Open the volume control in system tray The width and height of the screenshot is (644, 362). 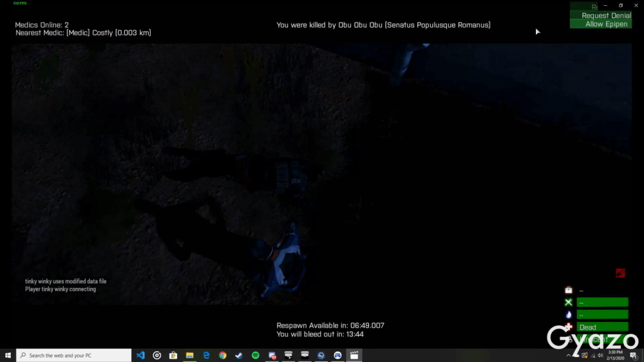[x=600, y=356]
